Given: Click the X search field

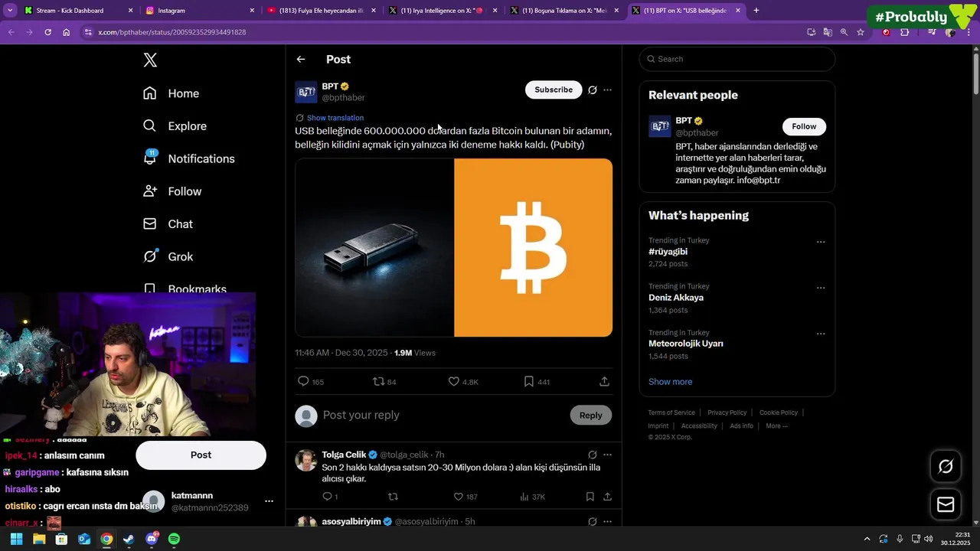Looking at the screenshot, I should click(739, 59).
